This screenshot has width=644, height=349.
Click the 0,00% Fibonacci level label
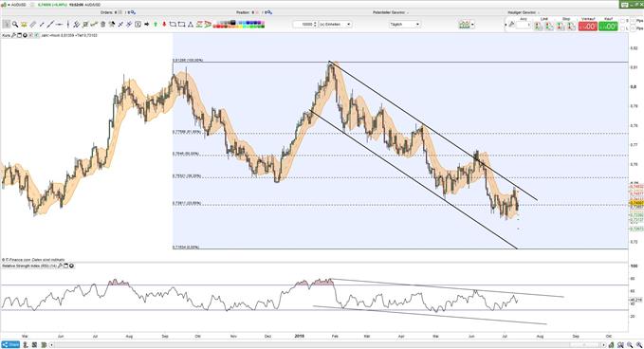pyautogui.click(x=186, y=248)
